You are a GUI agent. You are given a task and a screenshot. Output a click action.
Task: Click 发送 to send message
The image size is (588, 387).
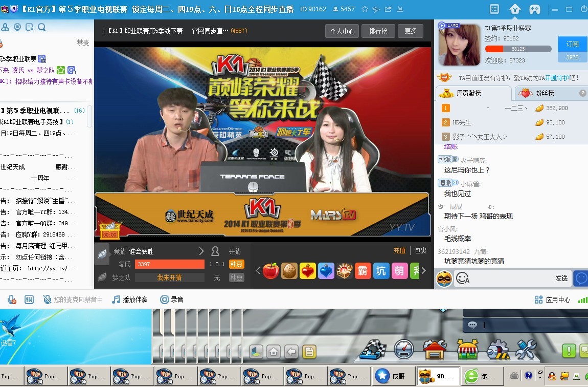click(x=561, y=278)
